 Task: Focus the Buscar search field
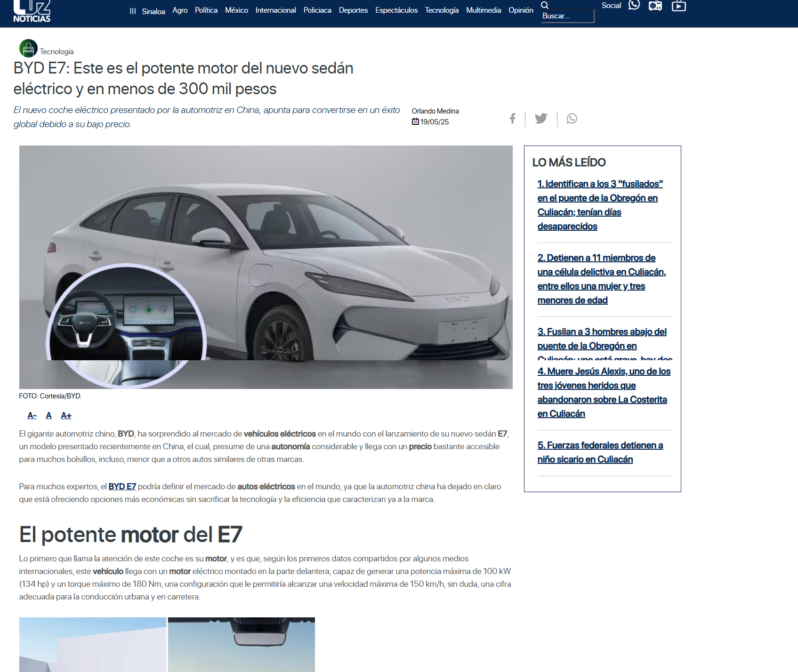[x=568, y=16]
